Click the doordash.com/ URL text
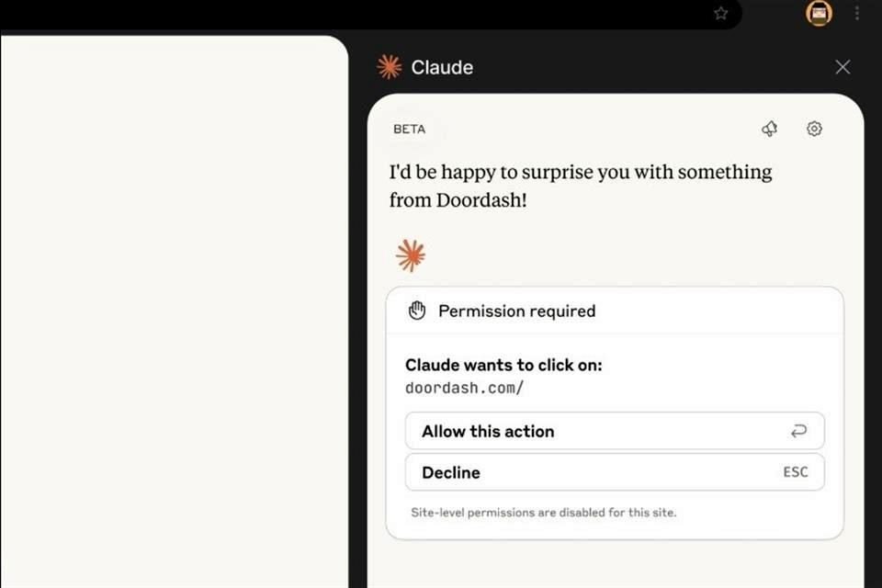The image size is (882, 588). [x=465, y=388]
